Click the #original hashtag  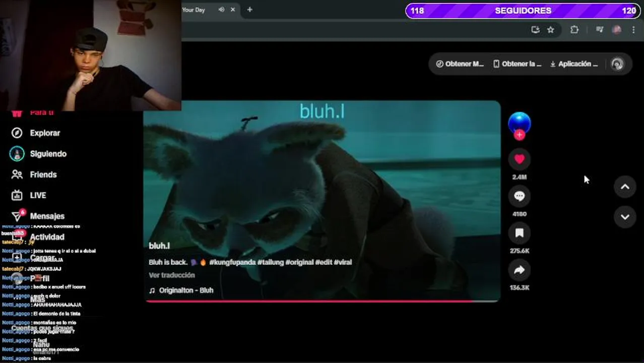300,262
